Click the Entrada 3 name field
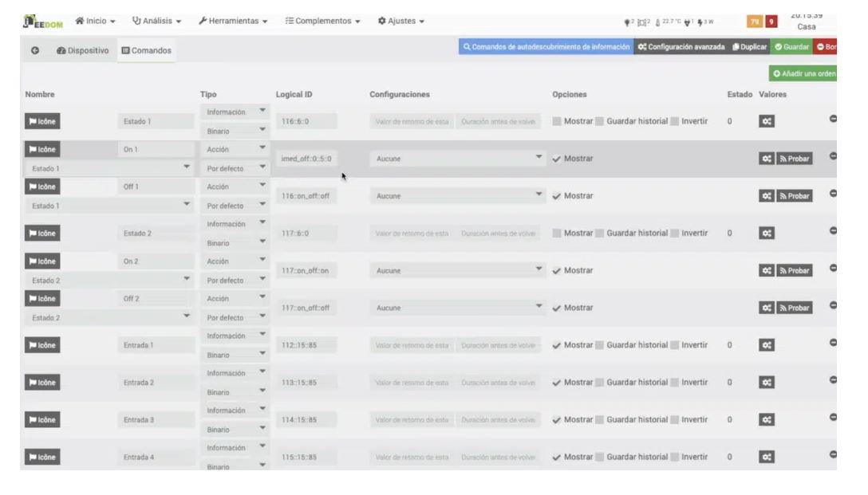Viewport: 868px width, 495px height. pyautogui.click(x=156, y=419)
